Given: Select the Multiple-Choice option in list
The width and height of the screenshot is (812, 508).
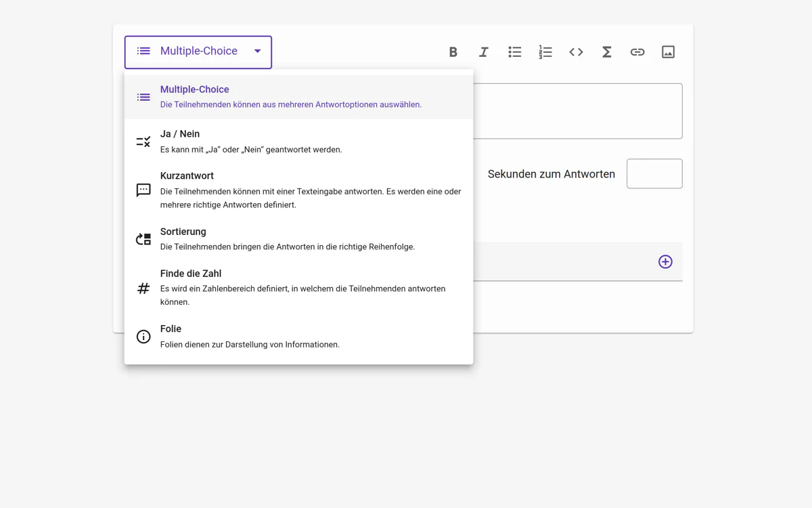Looking at the screenshot, I should 298,97.
